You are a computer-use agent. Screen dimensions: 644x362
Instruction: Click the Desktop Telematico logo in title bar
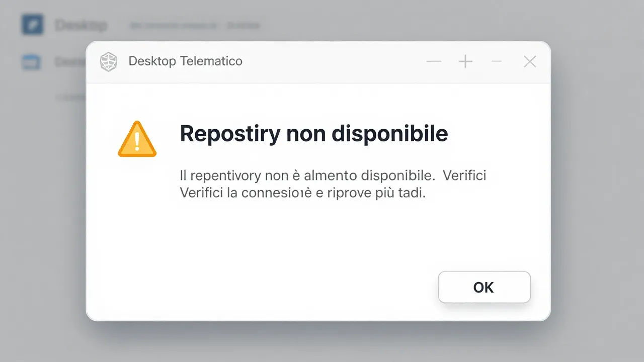(108, 62)
